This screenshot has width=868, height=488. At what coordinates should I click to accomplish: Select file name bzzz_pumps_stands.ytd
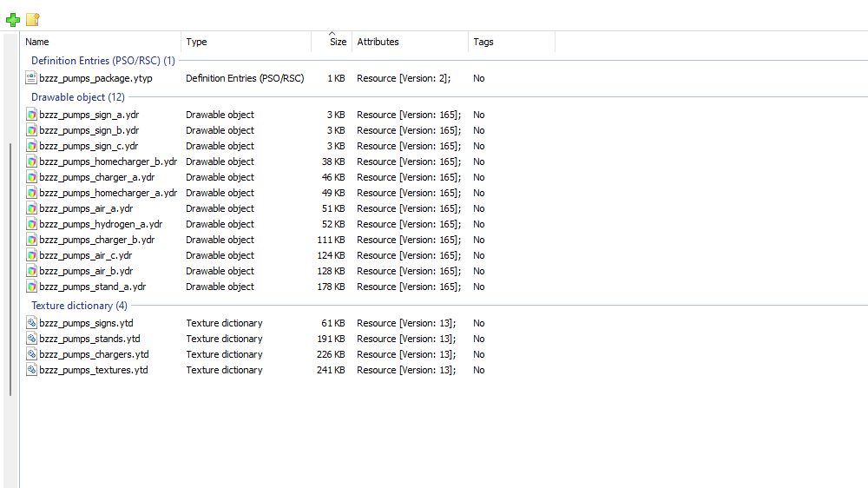click(x=89, y=339)
